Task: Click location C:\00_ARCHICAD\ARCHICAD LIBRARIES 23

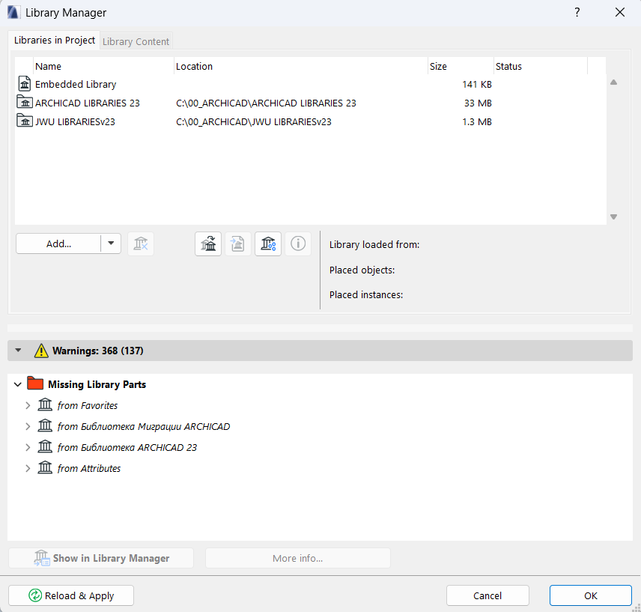Action: (266, 103)
